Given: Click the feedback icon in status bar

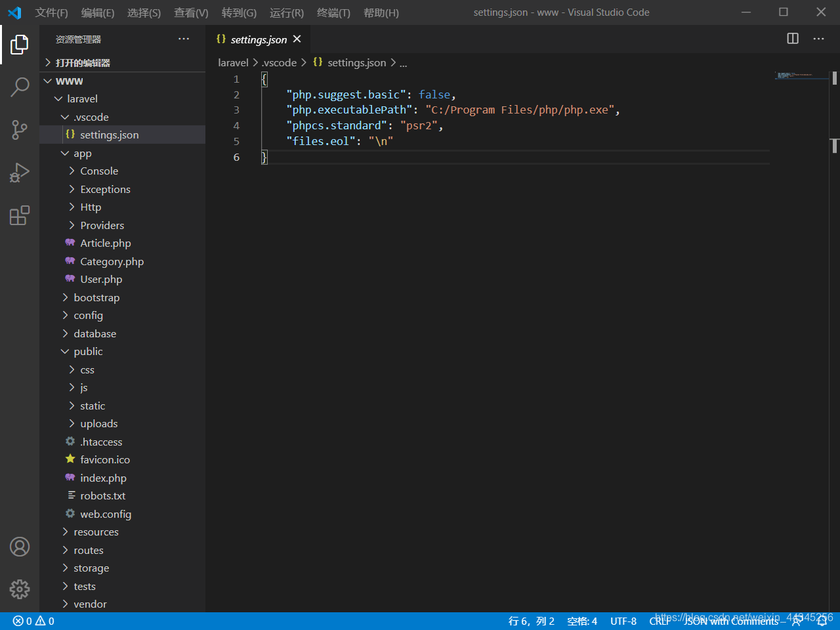Looking at the screenshot, I should [797, 621].
